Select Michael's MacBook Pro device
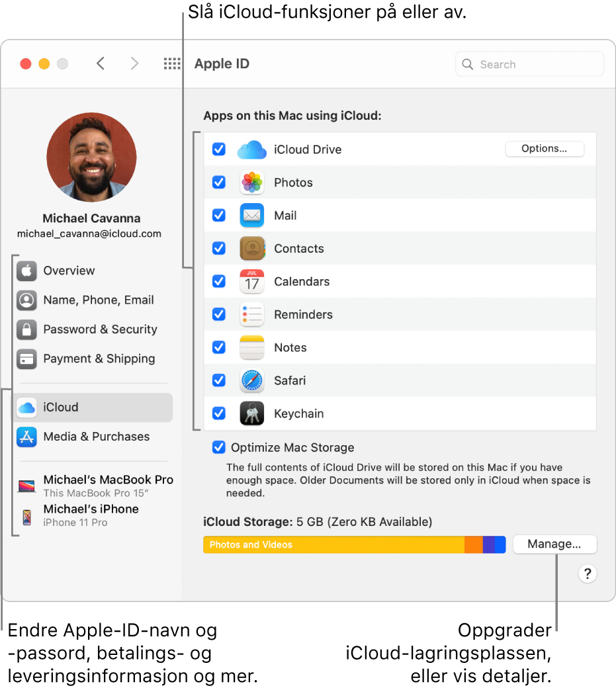Screen dimensions: 616x690 tap(96, 486)
